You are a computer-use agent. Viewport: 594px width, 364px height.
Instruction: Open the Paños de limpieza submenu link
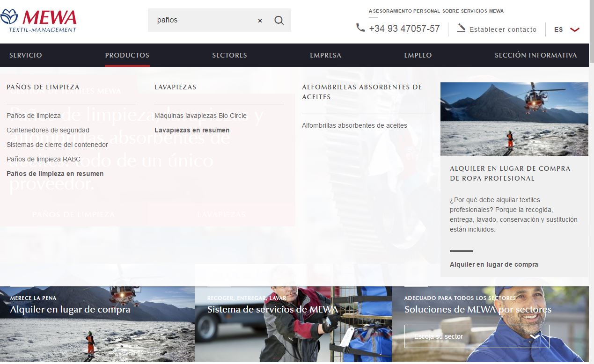point(34,116)
